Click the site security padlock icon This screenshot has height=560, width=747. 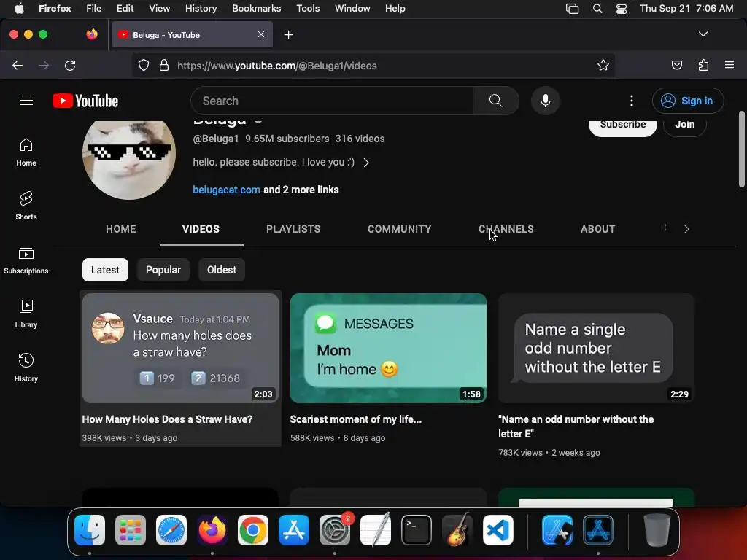pos(164,65)
